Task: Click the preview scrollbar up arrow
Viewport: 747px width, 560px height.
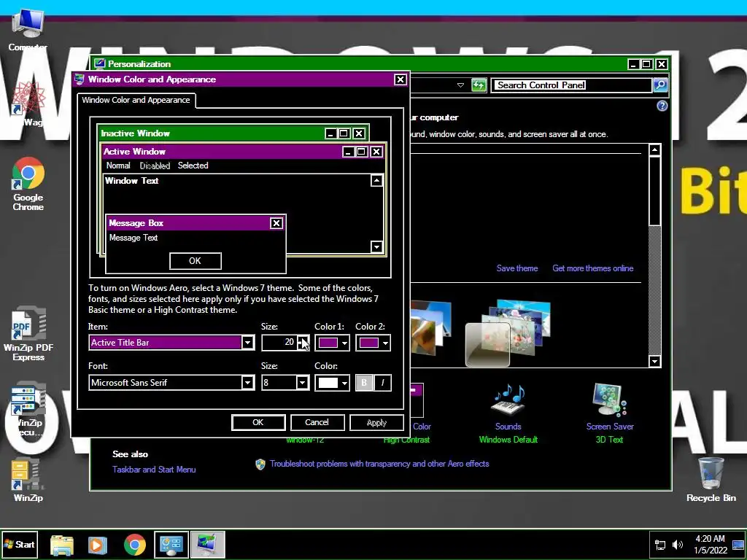Action: coord(376,181)
